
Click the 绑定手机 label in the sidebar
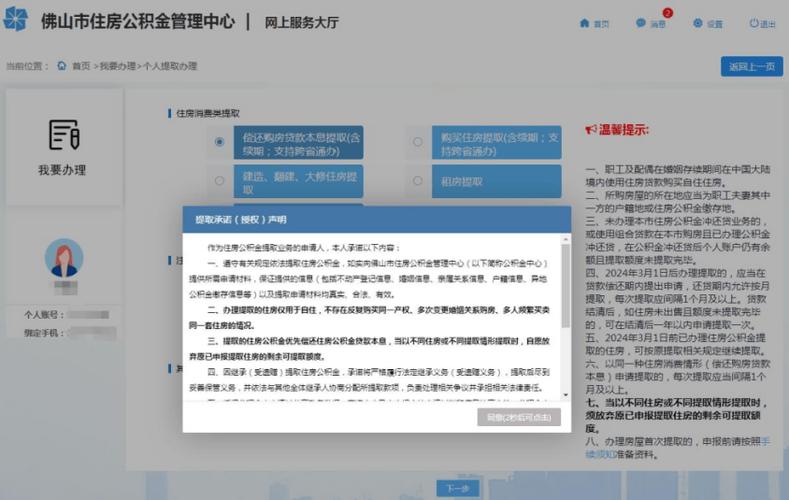point(44,333)
